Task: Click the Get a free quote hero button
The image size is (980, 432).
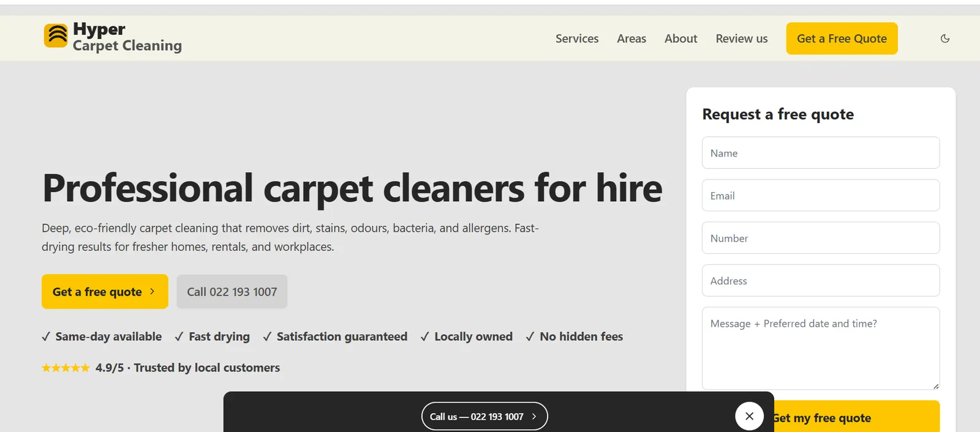Action: pos(105,292)
